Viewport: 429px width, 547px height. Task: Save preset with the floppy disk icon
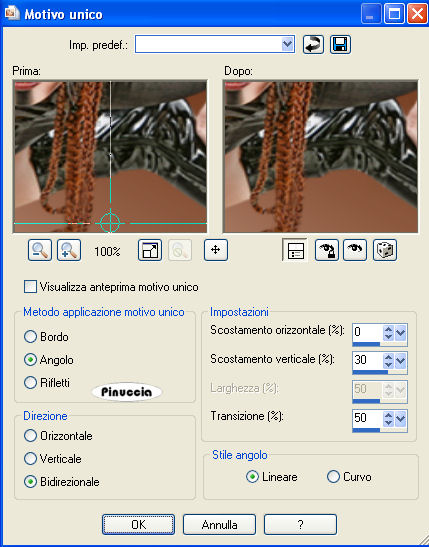340,45
